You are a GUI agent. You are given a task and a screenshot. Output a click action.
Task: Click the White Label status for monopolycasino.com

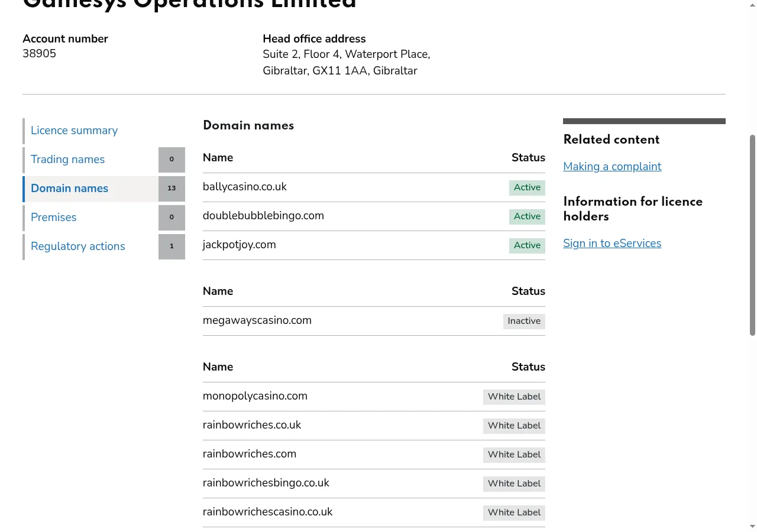click(514, 397)
